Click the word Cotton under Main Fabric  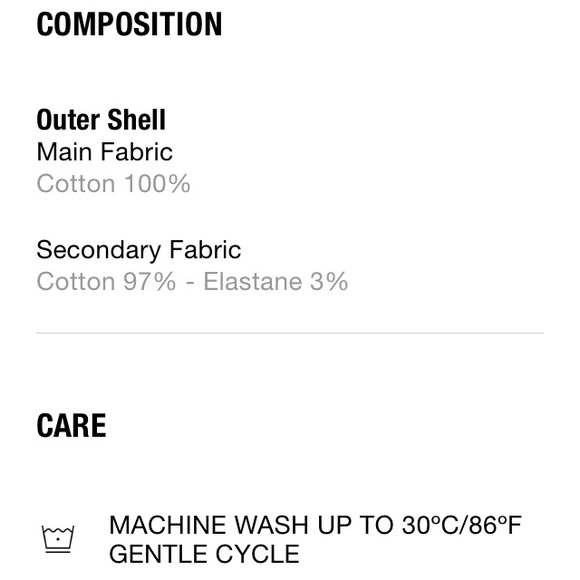pos(76,183)
